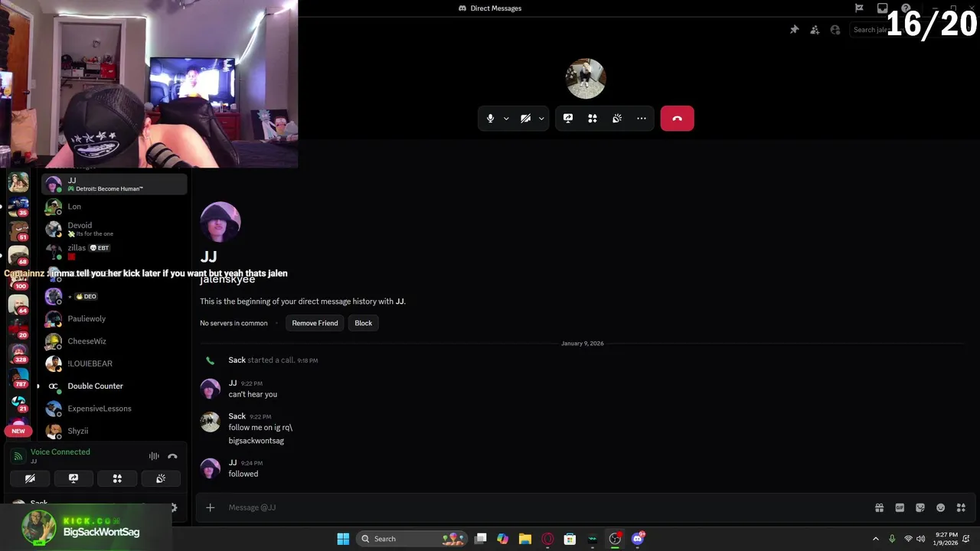The height and width of the screenshot is (551, 980).
Task: Select JJ direct message in list
Action: 114,184
